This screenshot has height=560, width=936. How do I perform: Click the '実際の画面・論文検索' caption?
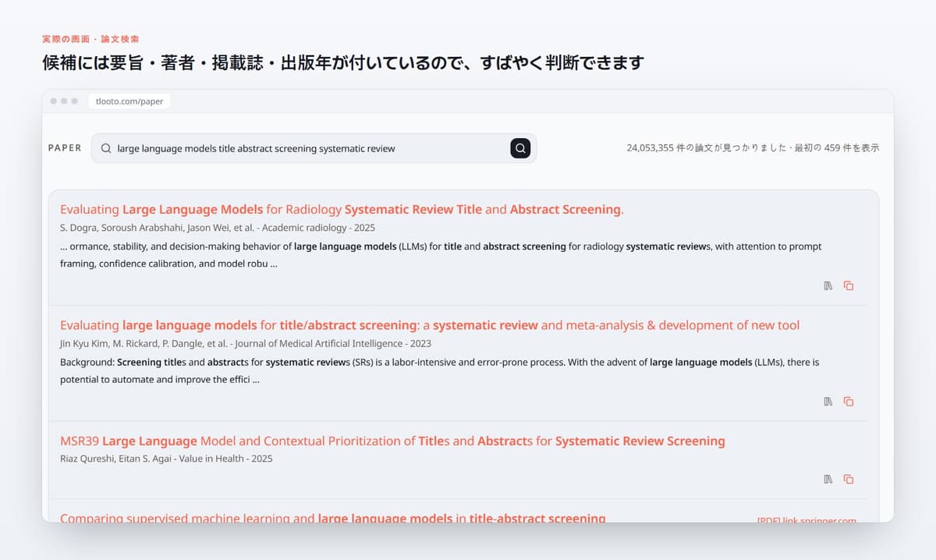(91, 38)
